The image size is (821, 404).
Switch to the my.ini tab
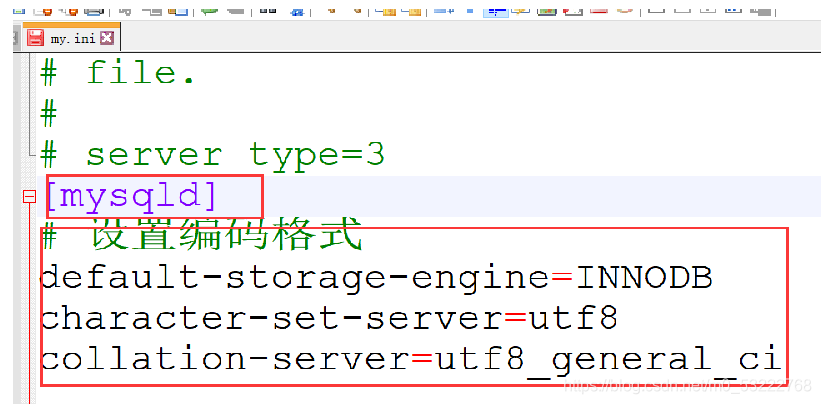click(x=71, y=38)
